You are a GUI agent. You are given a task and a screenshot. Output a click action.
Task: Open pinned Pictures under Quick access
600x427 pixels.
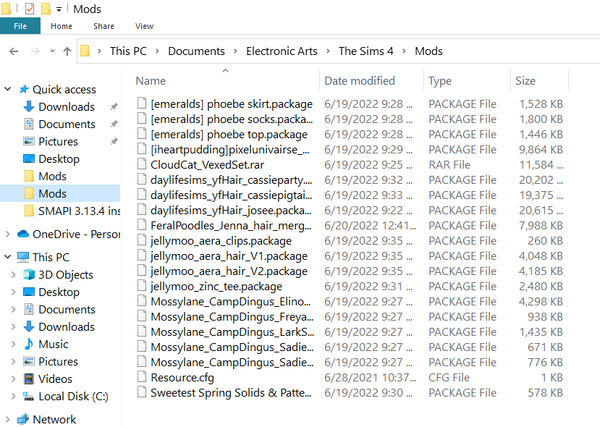click(58, 142)
